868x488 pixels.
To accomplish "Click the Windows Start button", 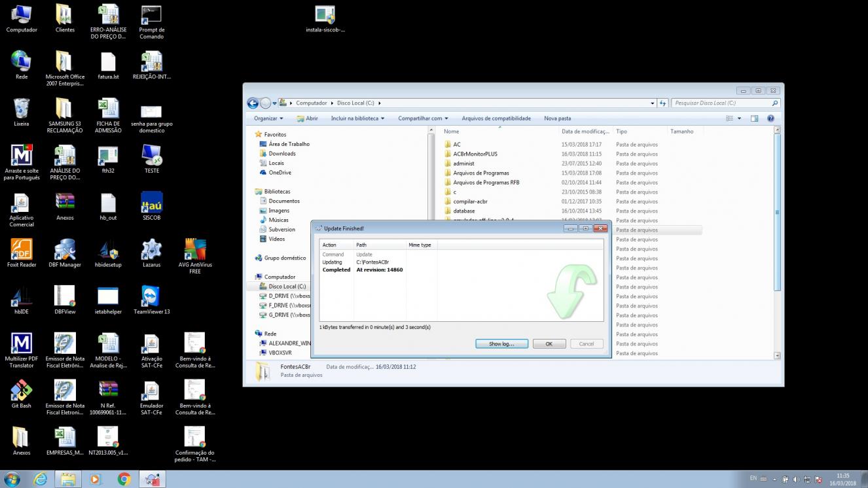I will click(x=12, y=479).
